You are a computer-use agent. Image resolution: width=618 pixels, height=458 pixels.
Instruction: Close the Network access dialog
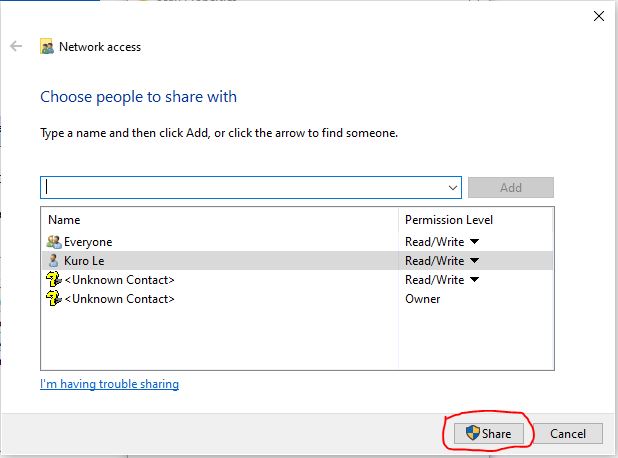pos(598,16)
